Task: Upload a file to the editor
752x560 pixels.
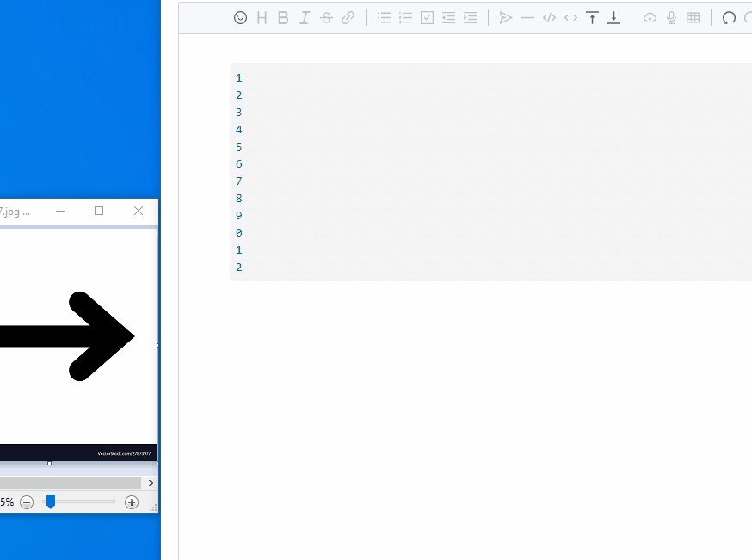Action: click(650, 17)
